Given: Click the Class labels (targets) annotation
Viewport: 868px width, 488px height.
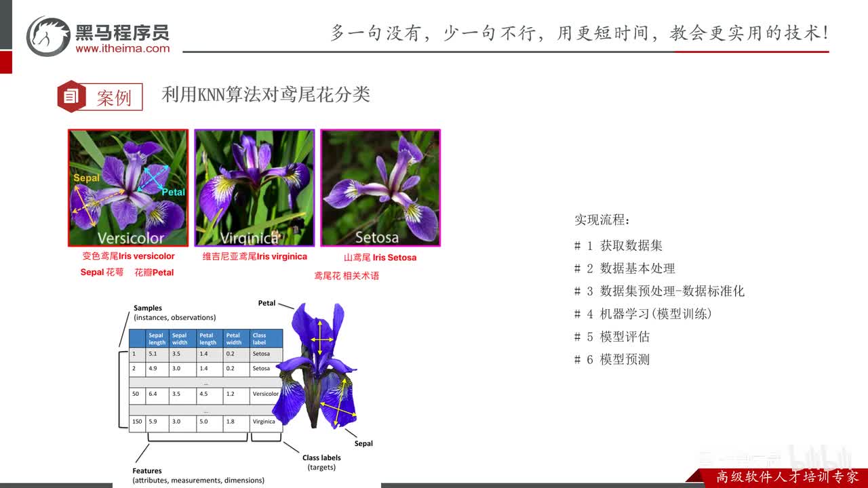Looking at the screenshot, I should coord(321,462).
